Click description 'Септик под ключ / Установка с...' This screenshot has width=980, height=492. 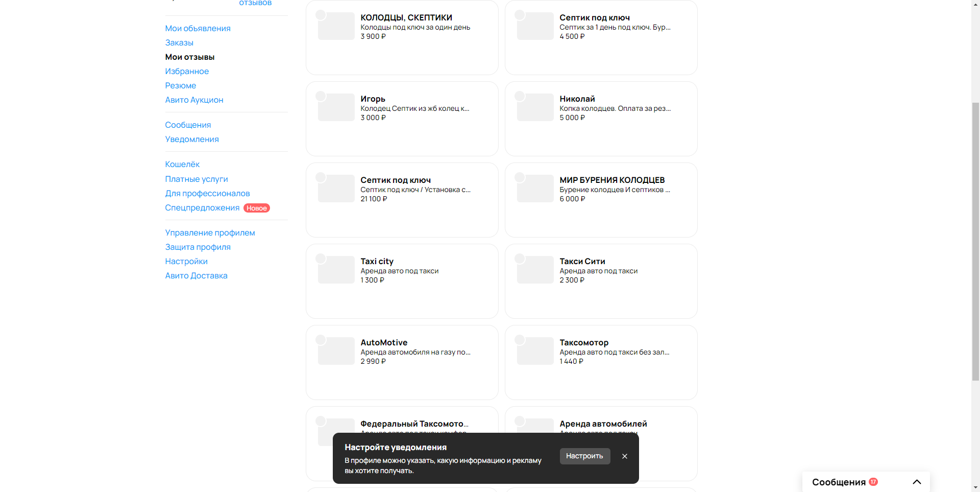click(x=415, y=190)
